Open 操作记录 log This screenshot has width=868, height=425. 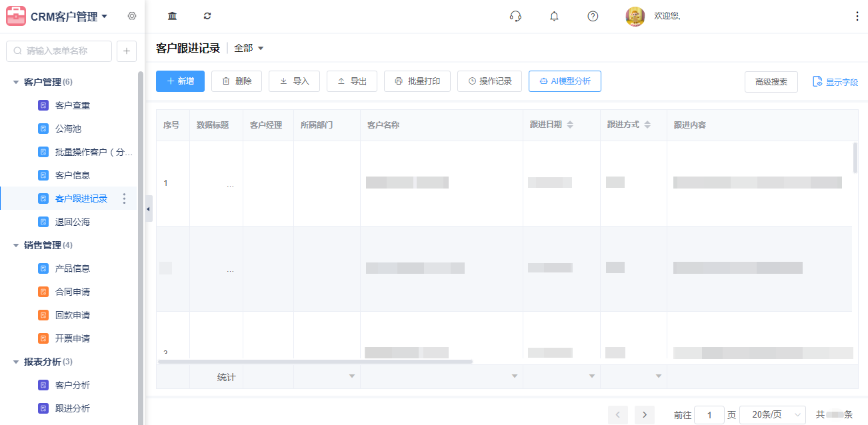489,81
